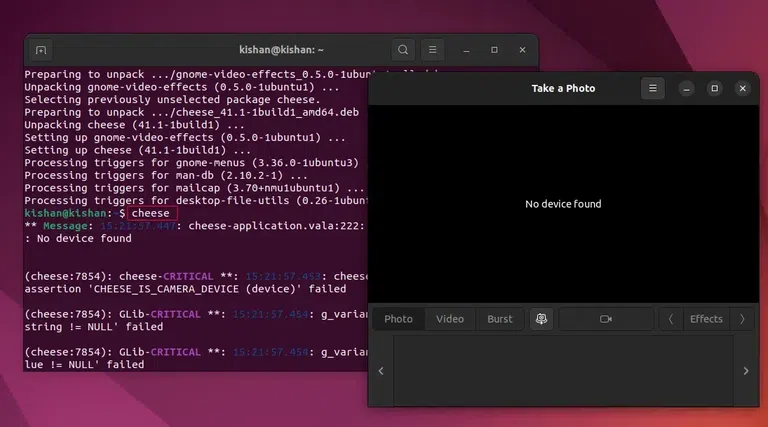
Task: Open terminal search
Action: (403, 50)
